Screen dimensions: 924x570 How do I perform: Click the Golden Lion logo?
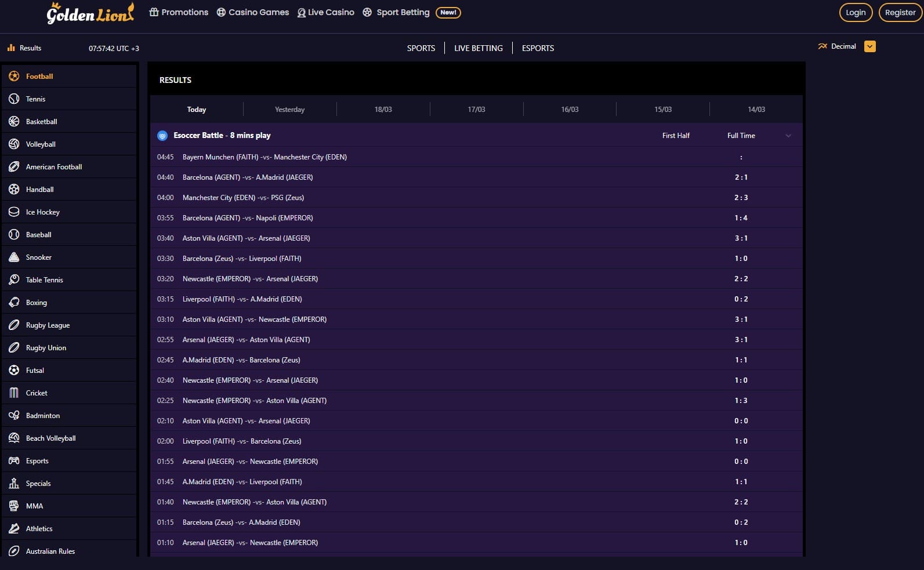pyautogui.click(x=90, y=13)
